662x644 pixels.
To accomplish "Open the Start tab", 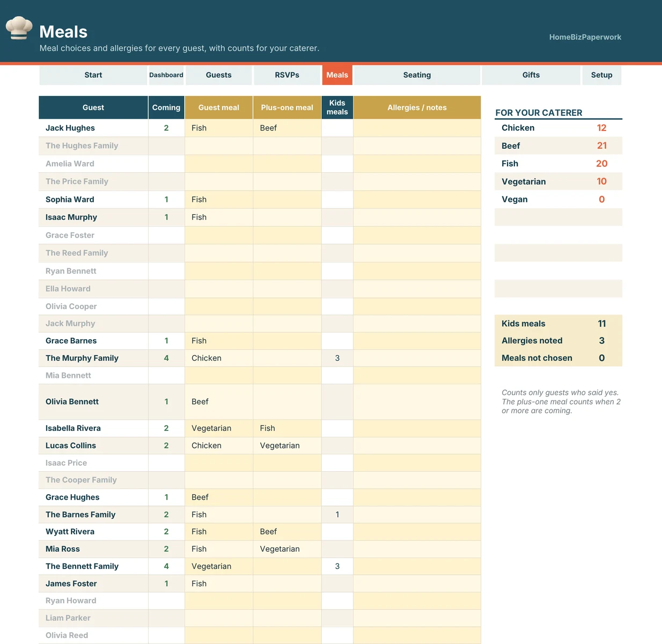I will pyautogui.click(x=93, y=75).
